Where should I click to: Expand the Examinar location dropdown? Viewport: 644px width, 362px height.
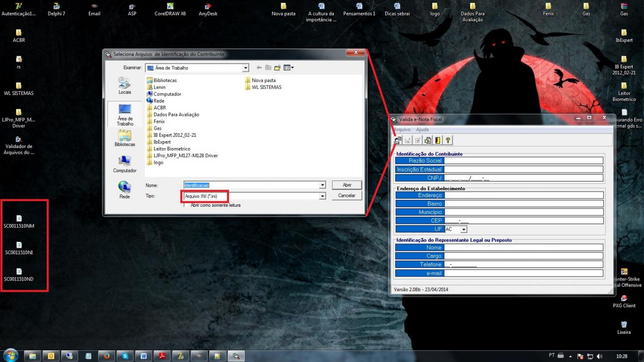pyautogui.click(x=246, y=68)
